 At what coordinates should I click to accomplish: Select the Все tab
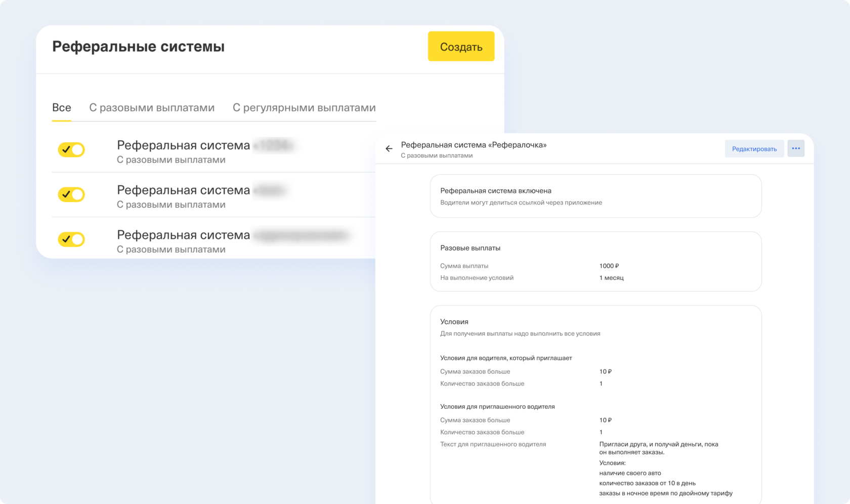pos(62,108)
